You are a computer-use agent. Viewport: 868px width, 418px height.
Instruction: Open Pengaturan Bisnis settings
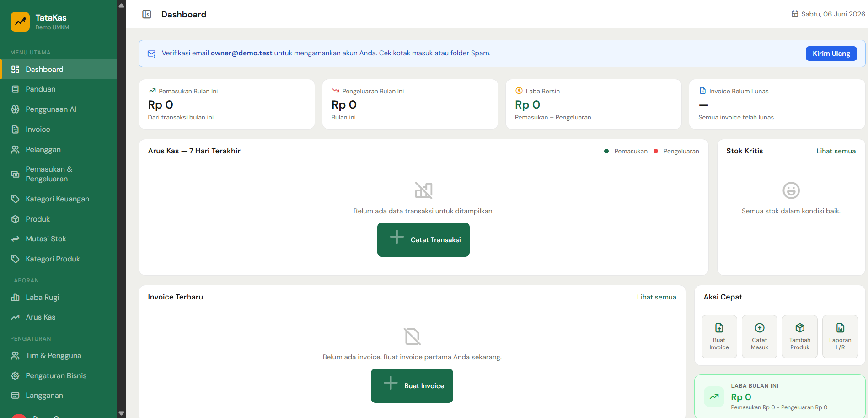[59, 375]
